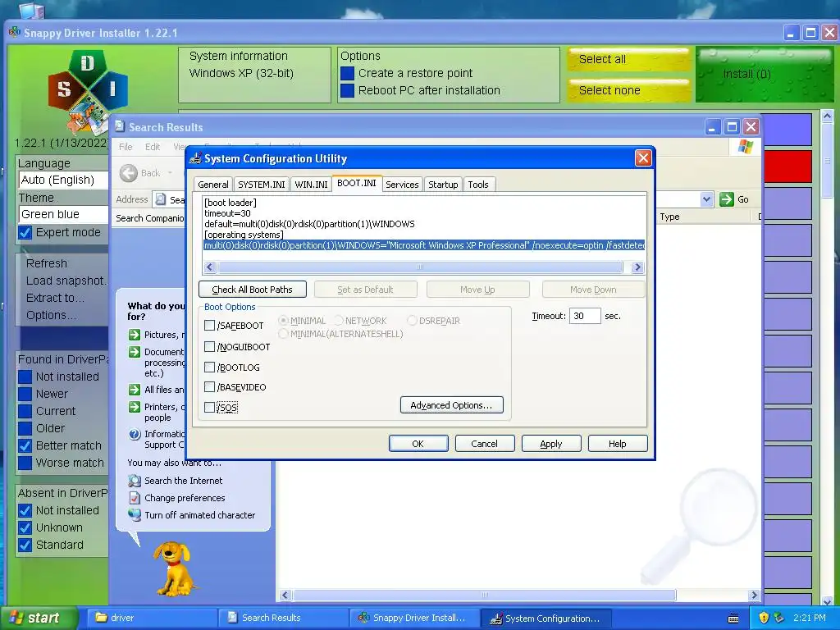
Task: Enable the /BASEVIDEO checkbox
Action: pos(209,387)
